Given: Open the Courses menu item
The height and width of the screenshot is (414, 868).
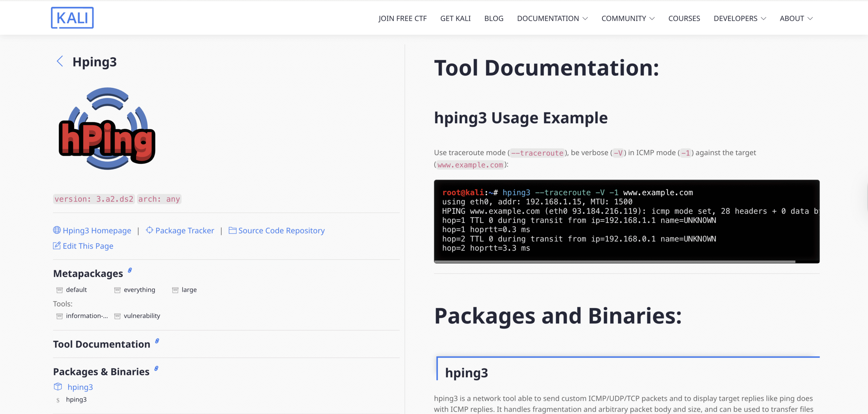Looking at the screenshot, I should [x=684, y=18].
